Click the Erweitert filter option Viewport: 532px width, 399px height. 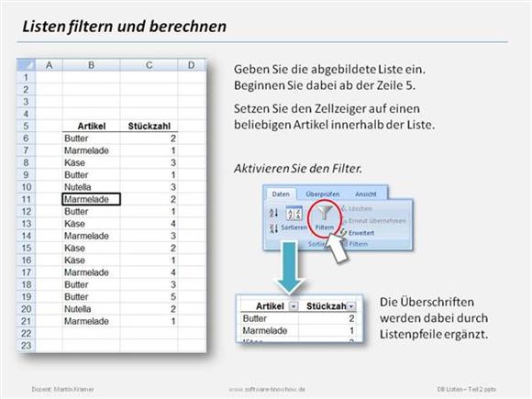[x=358, y=233]
